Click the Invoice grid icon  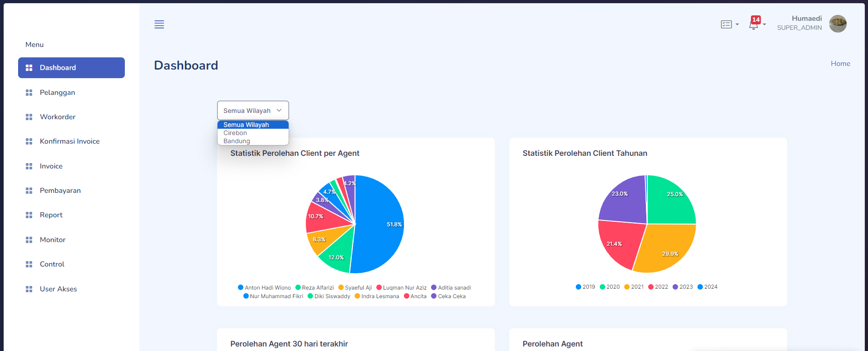click(29, 166)
